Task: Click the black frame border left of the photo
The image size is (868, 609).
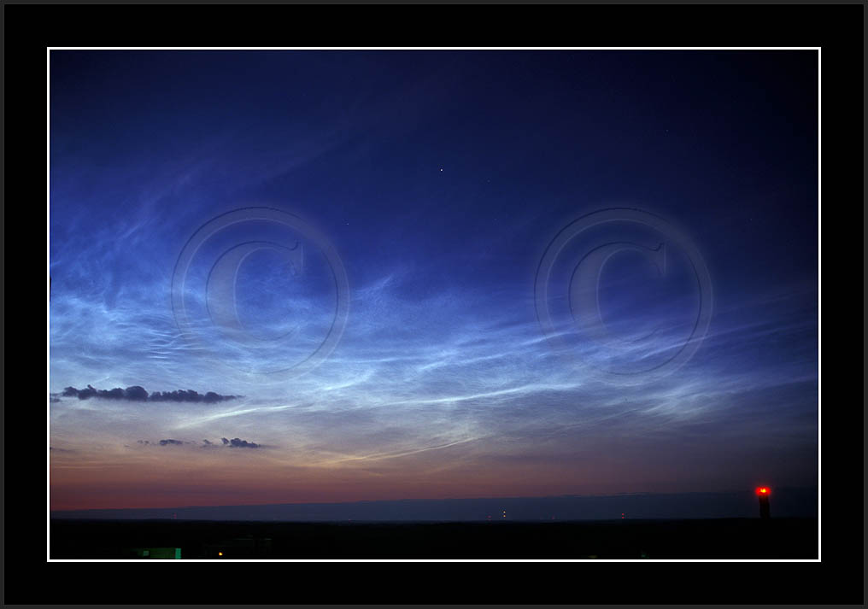Action: [26, 304]
